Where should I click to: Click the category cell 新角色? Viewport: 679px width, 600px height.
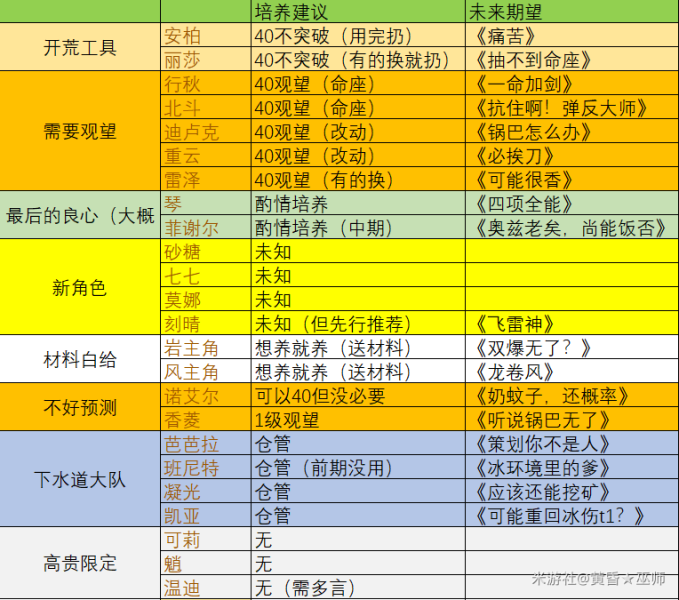coord(80,287)
